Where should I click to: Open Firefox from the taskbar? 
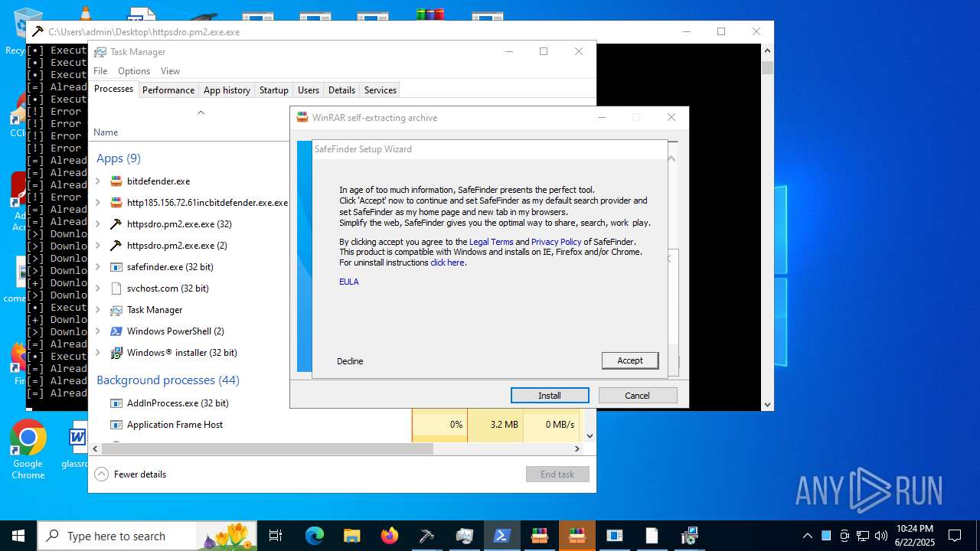coord(390,536)
